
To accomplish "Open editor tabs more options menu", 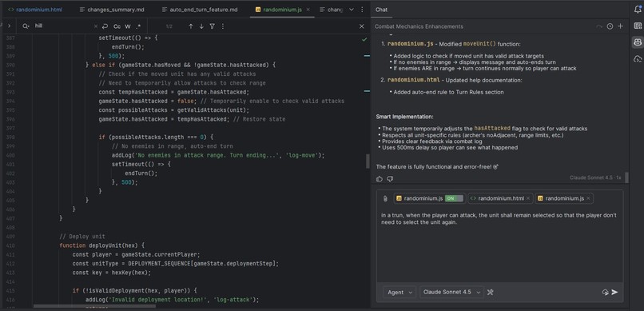I will 362,10.
